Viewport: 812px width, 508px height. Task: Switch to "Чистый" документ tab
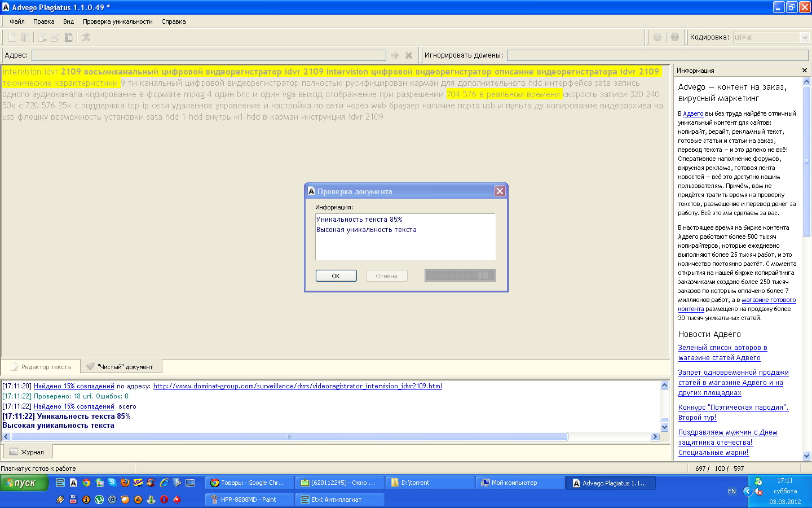pos(121,367)
